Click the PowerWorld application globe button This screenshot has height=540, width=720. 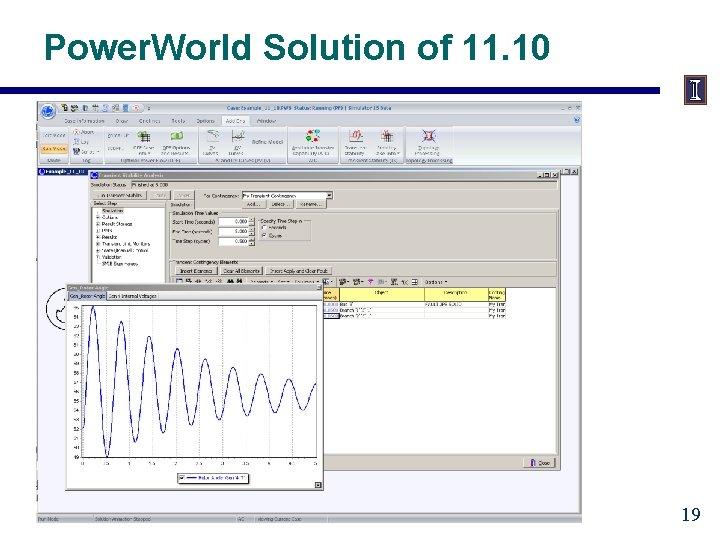coord(47,112)
